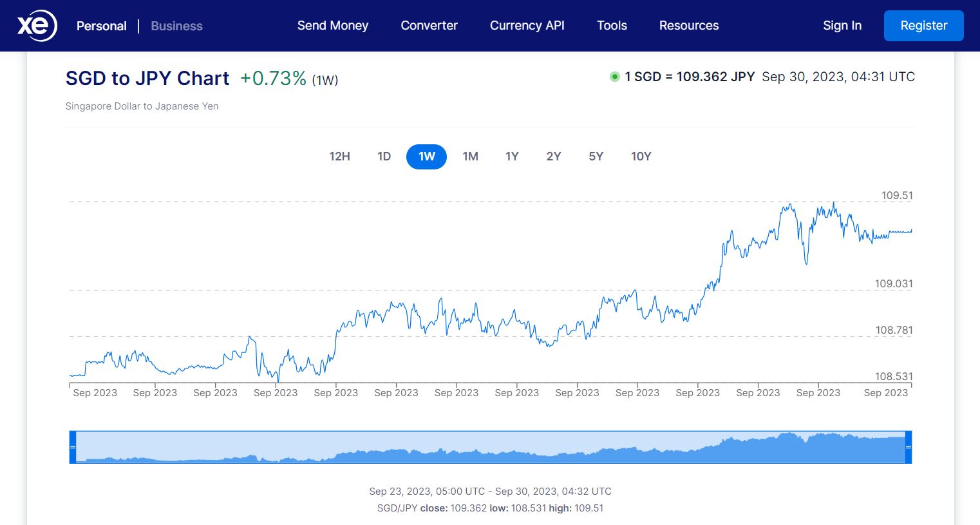This screenshot has height=525, width=980.
Task: Open the Tools menu
Action: pyautogui.click(x=611, y=26)
